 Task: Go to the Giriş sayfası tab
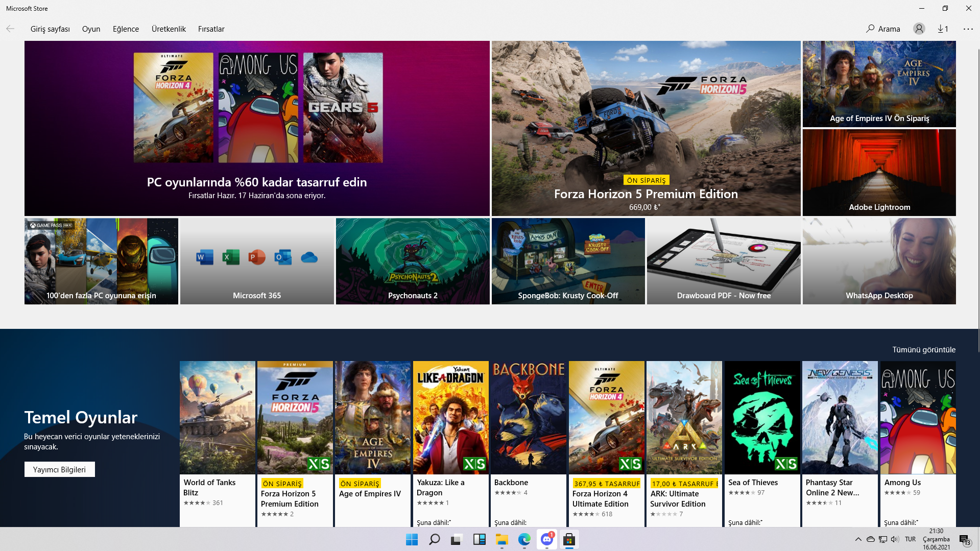tap(50, 29)
